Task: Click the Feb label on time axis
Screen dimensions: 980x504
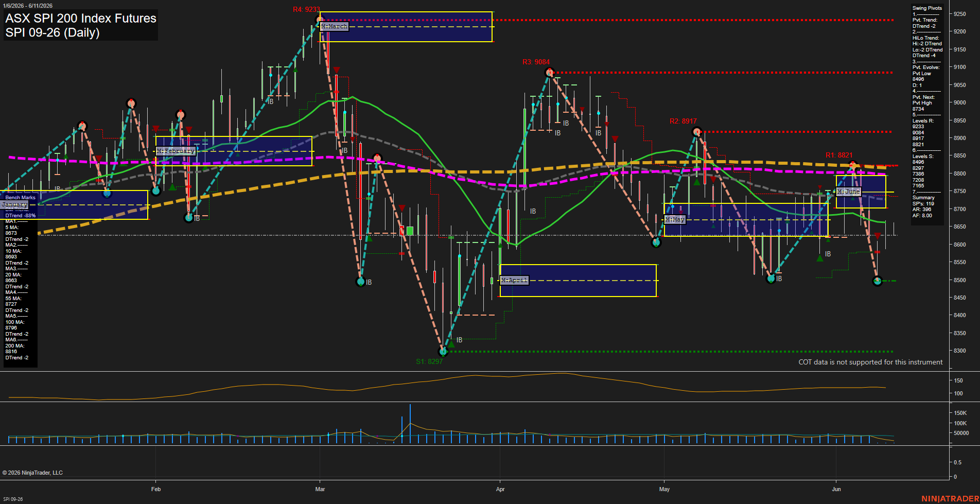Action: [x=156, y=489]
